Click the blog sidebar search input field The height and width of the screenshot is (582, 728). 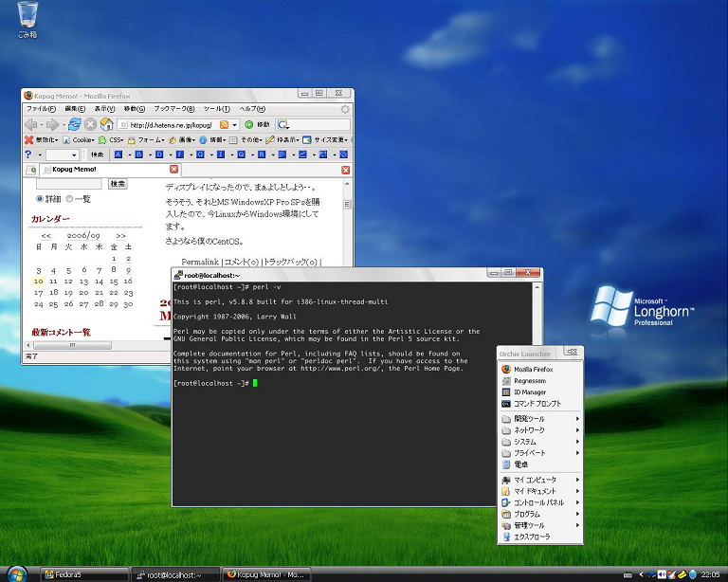(68, 184)
